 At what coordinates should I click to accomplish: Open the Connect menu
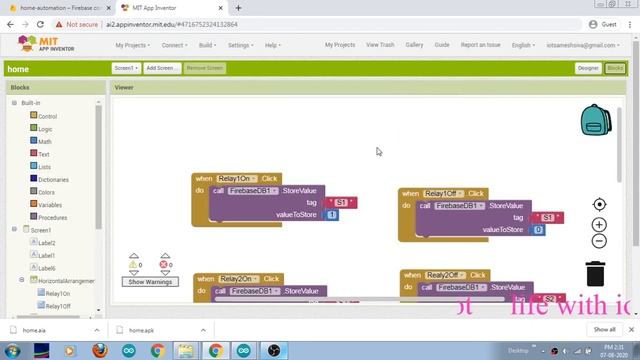175,45
